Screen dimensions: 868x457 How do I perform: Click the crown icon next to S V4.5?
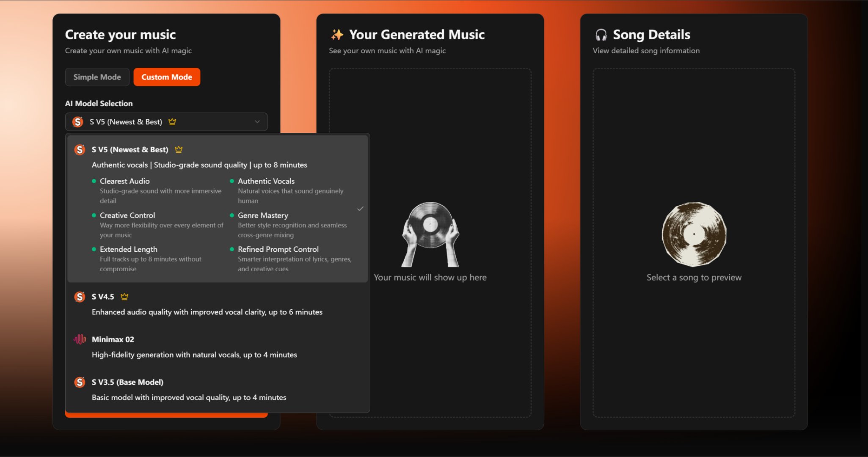pyautogui.click(x=124, y=297)
